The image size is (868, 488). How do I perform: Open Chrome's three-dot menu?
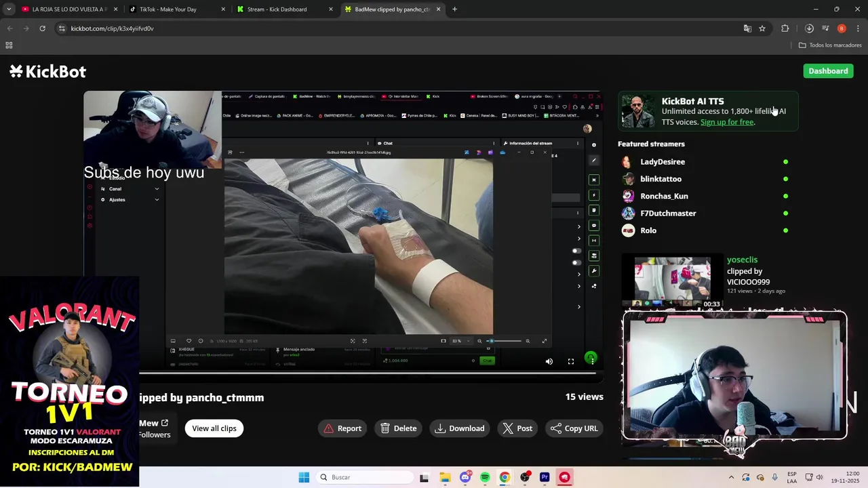858,28
